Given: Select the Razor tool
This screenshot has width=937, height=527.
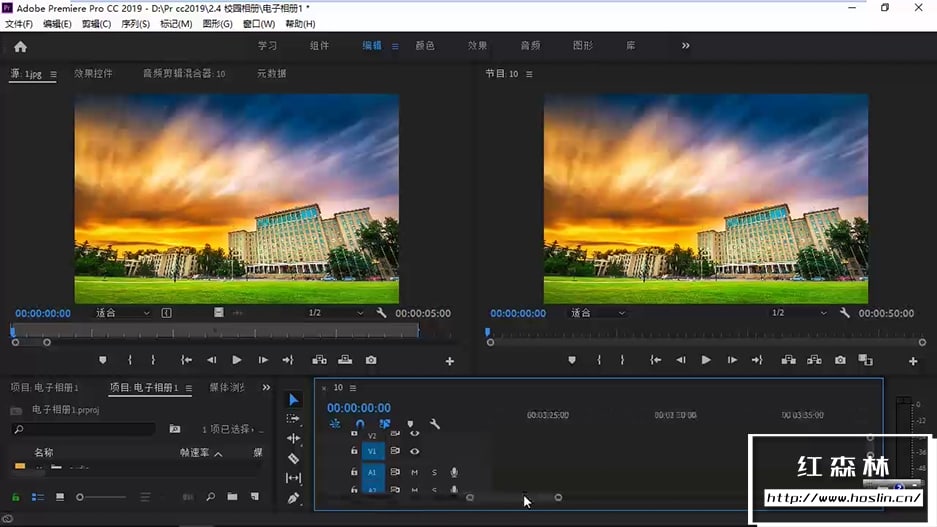Looking at the screenshot, I should tap(293, 458).
